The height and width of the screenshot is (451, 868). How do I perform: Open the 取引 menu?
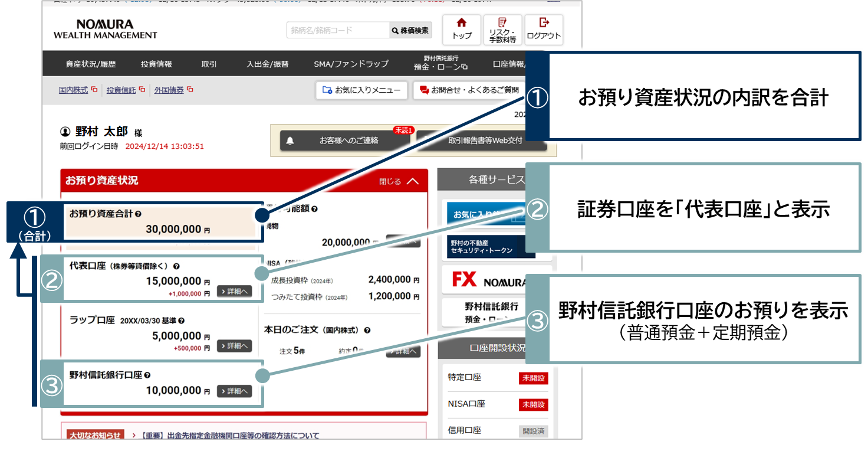coord(209,64)
